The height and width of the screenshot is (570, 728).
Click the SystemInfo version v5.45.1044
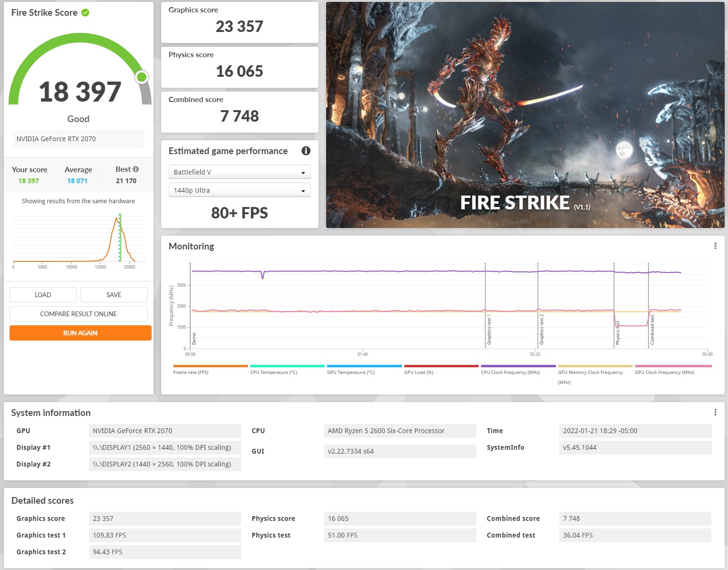[635, 447]
